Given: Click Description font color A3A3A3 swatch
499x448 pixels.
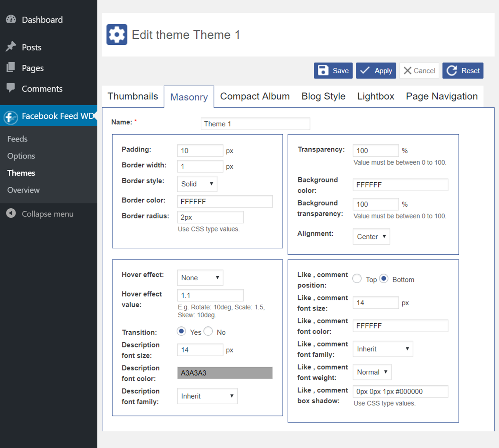Looking at the screenshot, I should tap(225, 373).
